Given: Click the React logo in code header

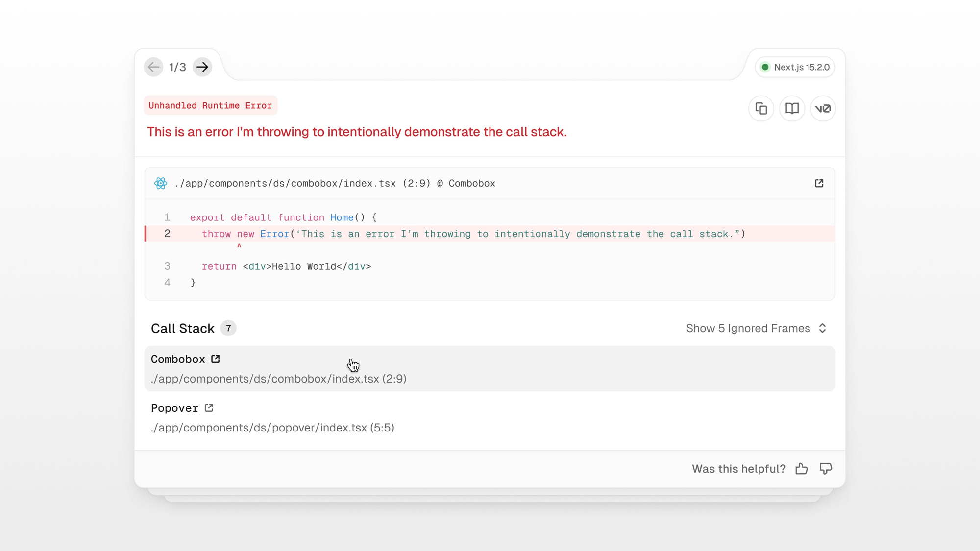Looking at the screenshot, I should tap(161, 183).
